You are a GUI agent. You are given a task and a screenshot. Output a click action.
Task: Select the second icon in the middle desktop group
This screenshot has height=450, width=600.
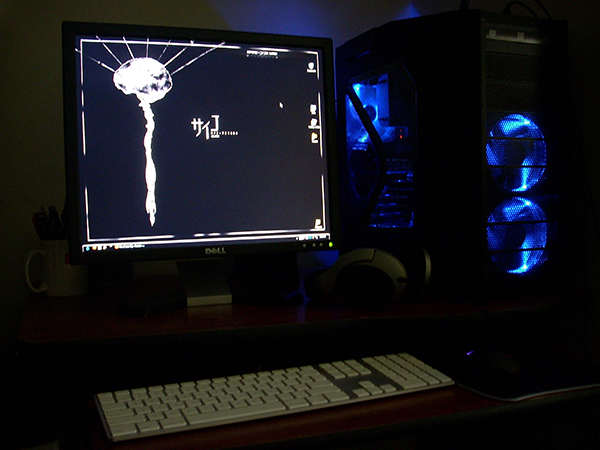pyautogui.click(x=313, y=124)
